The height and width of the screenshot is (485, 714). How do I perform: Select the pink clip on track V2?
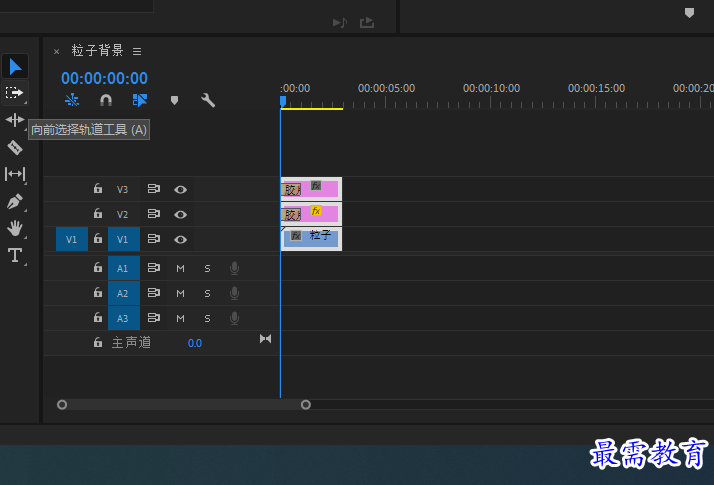(x=311, y=214)
